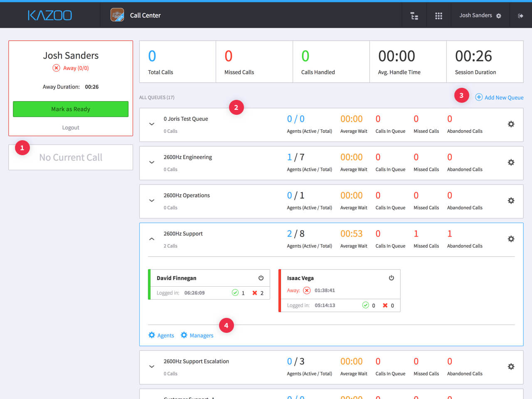Expand the 2600Hz Support Escalation queue

click(x=152, y=367)
